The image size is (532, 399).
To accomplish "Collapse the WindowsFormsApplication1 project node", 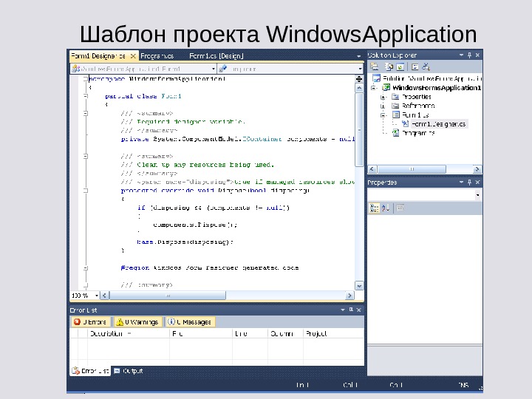I will click(x=373, y=88).
